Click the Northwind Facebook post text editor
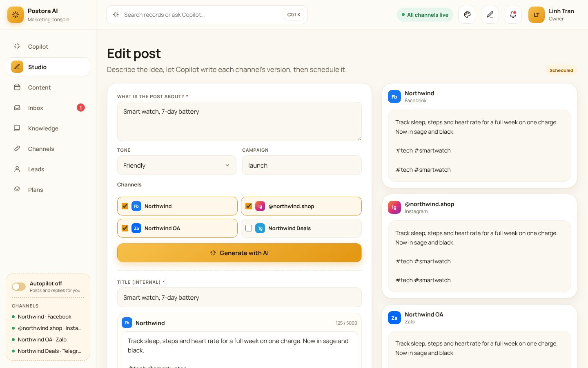The height and width of the screenshot is (368, 588). [239, 350]
